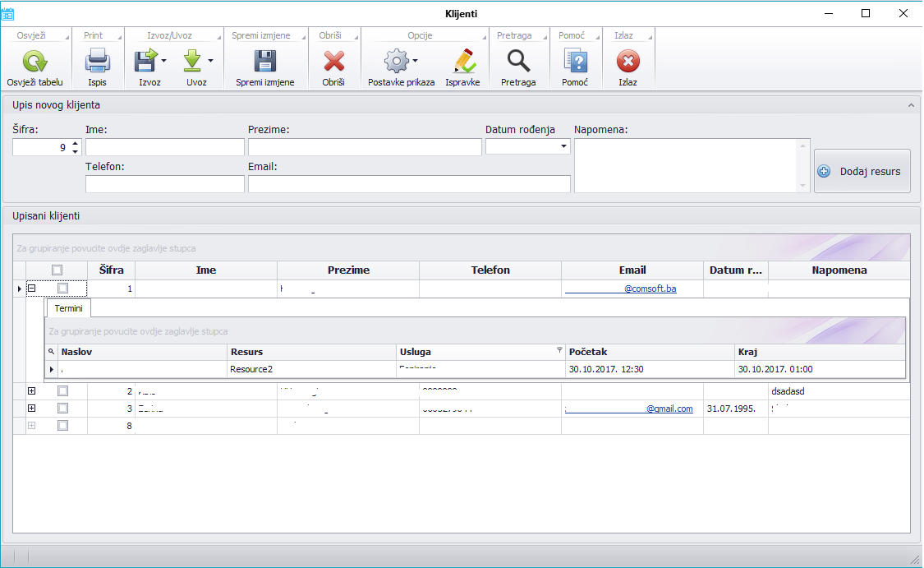Select the dsadasd note cell
Screen dimensions: 924x568
coord(839,391)
